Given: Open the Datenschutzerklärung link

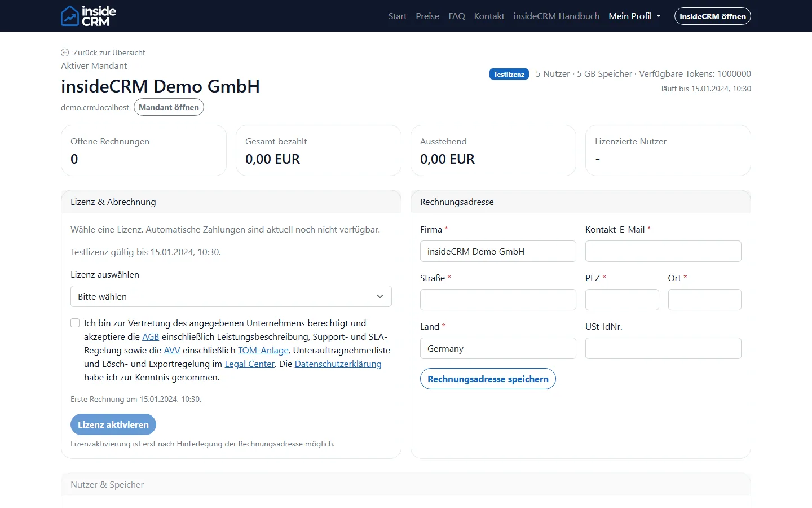Looking at the screenshot, I should point(338,364).
